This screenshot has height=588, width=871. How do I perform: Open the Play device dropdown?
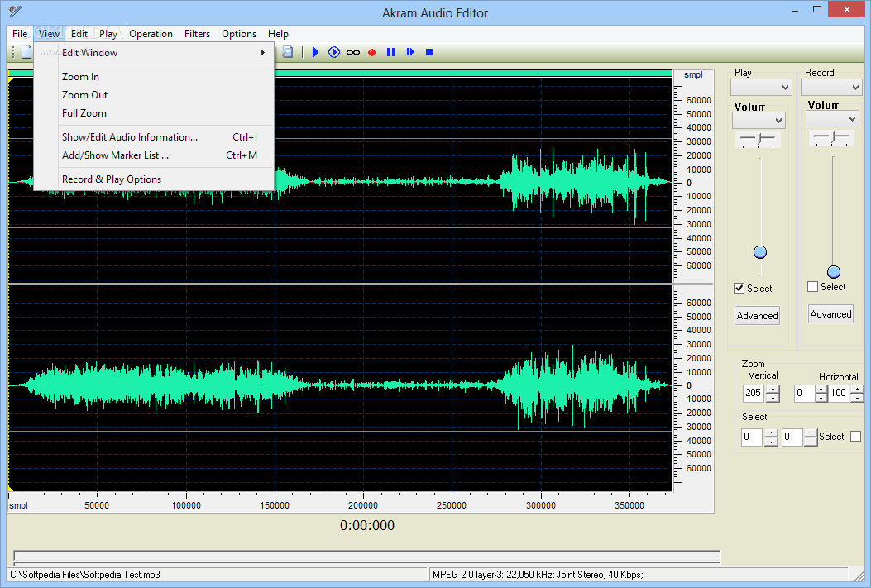(761, 87)
